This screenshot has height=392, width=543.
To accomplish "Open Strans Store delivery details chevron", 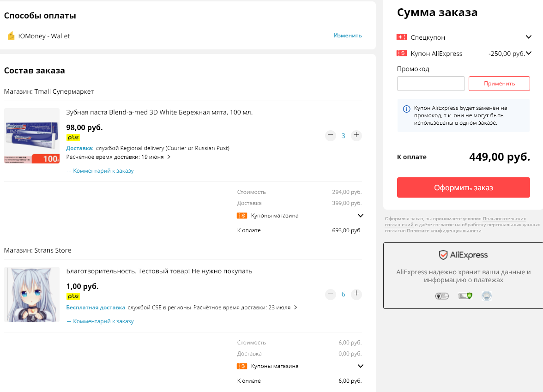I will pos(296,307).
